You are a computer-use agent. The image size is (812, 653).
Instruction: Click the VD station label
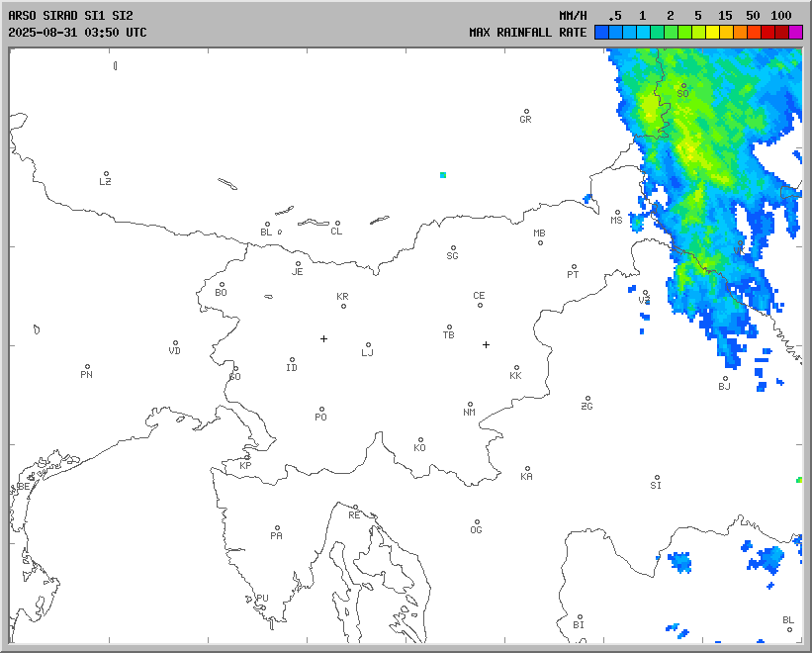[174, 351]
